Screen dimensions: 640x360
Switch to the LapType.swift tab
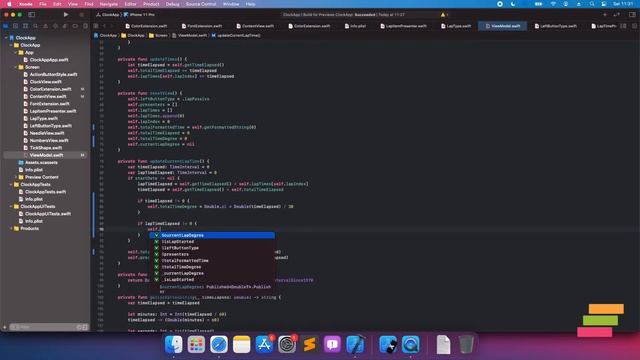[456, 26]
